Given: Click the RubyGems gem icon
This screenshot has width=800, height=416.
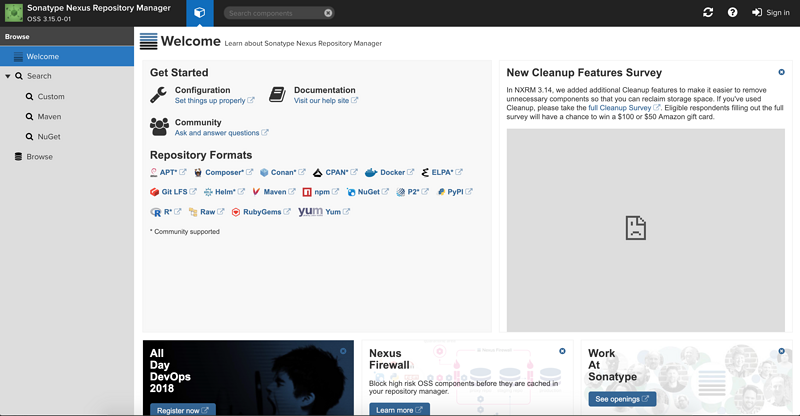Looking at the screenshot, I should point(236,212).
